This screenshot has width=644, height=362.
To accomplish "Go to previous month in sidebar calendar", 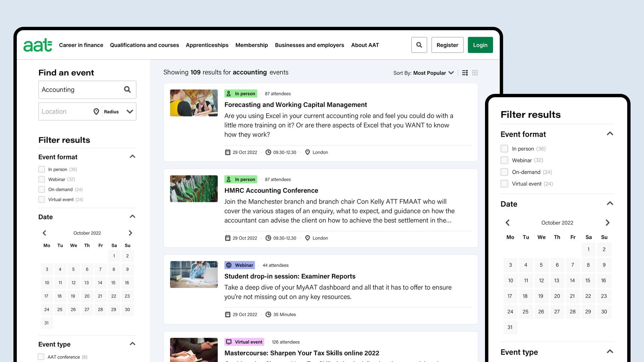I will [x=44, y=233].
